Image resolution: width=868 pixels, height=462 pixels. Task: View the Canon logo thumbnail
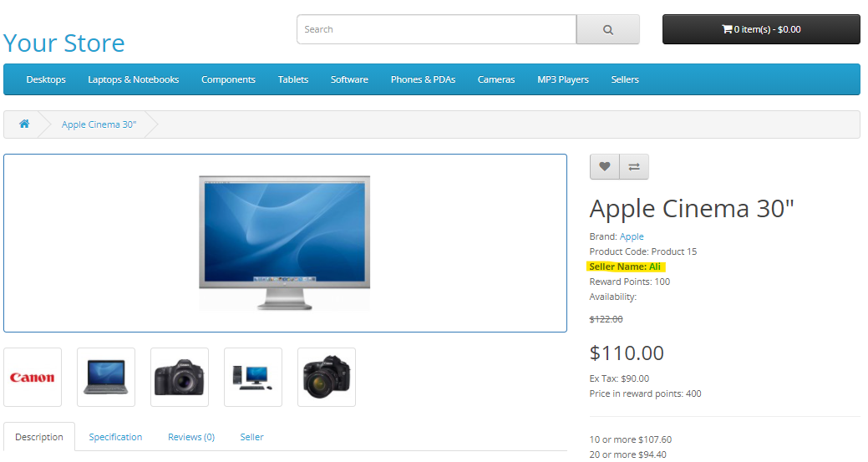tap(33, 378)
